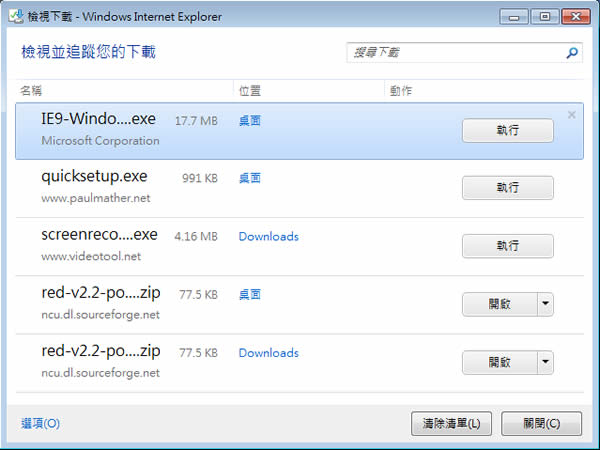
Task: Remove the IE9-Windo....exe entry with X
Action: [572, 115]
